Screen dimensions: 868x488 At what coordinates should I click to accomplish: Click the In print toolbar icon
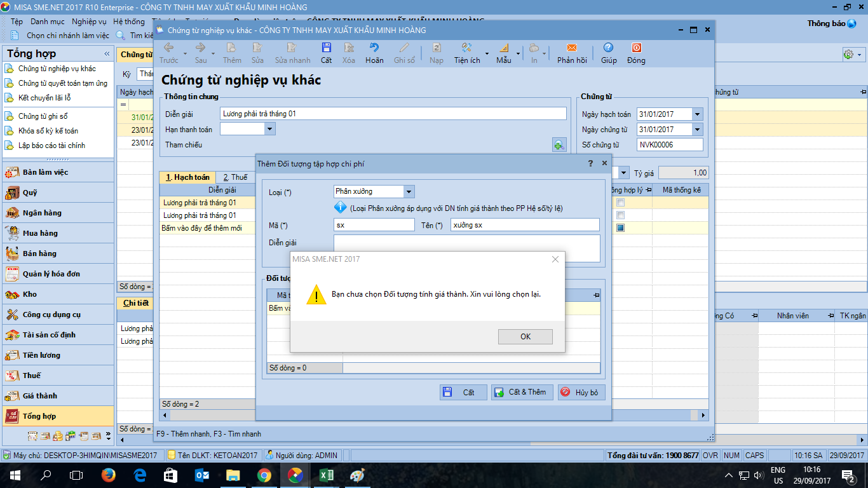(534, 48)
